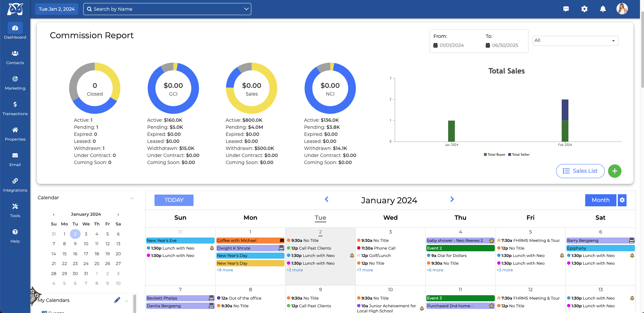Switch to the Month calendar view
Image resolution: width=644 pixels, height=313 pixels.
(600, 200)
